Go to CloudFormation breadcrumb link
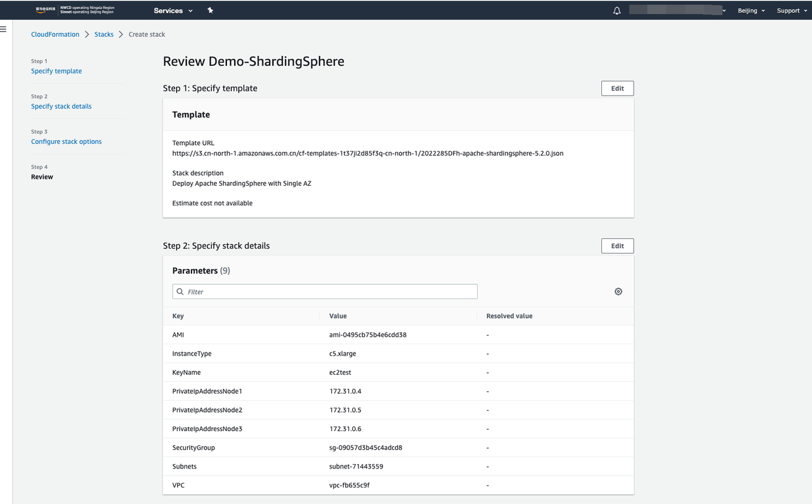This screenshot has height=504, width=812. (55, 34)
